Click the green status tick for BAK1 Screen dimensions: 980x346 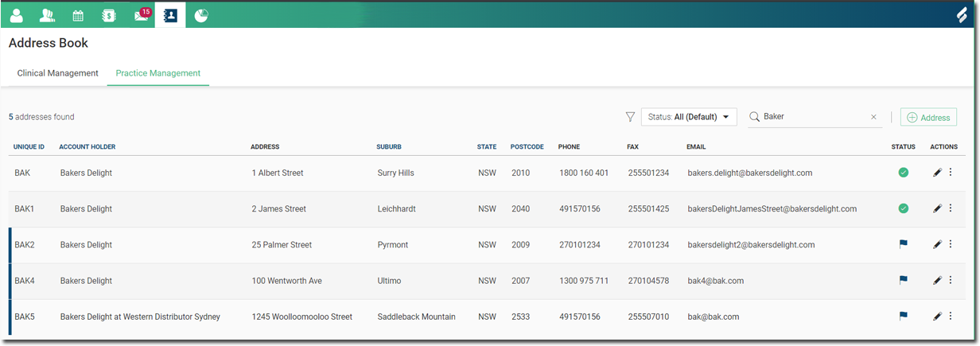(x=903, y=208)
